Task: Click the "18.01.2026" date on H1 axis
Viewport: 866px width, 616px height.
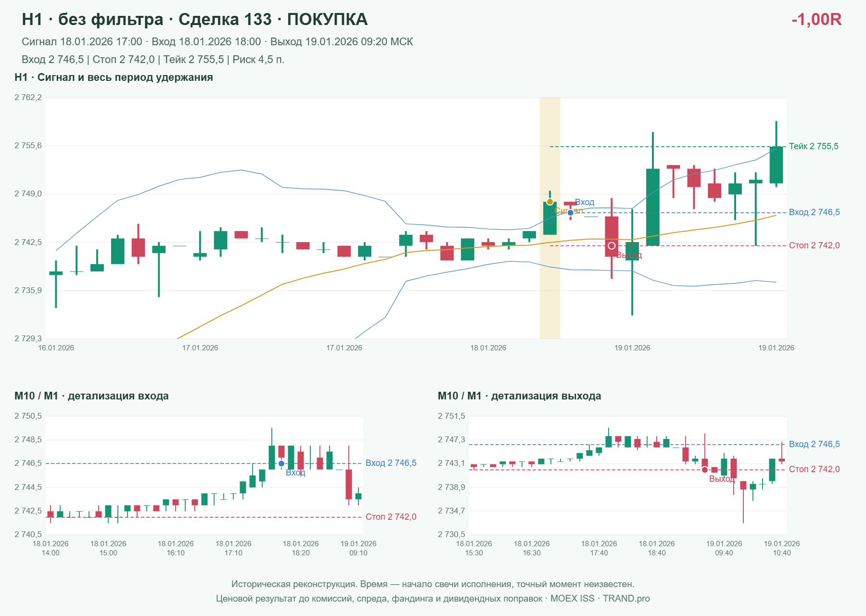Action: (488, 348)
